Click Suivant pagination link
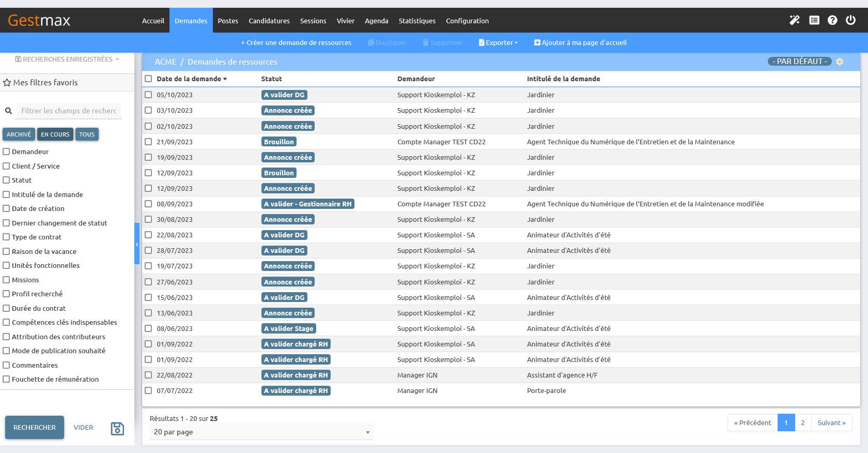The width and height of the screenshot is (868, 453). [831, 422]
